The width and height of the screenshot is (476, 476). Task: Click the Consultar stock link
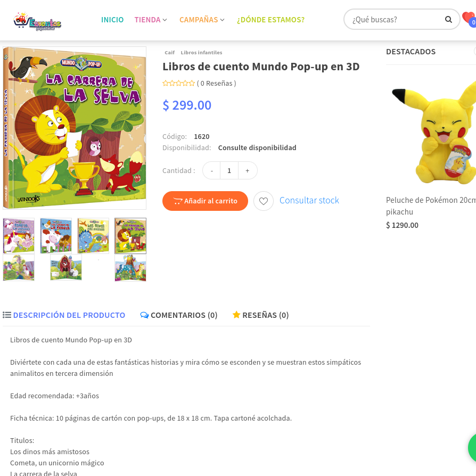(309, 200)
